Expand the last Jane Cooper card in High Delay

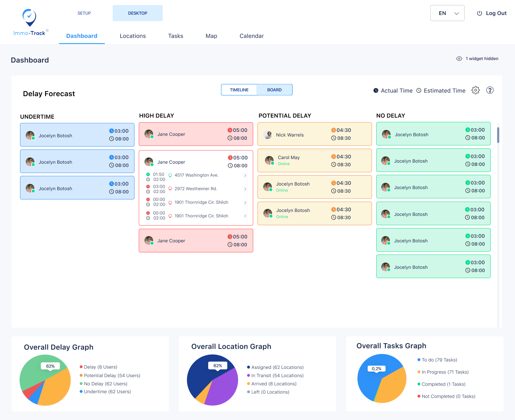coord(196,241)
